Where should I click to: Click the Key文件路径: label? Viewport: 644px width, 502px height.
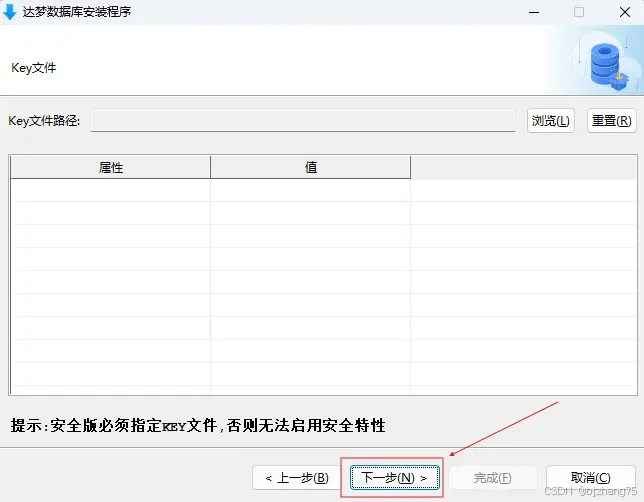click(44, 121)
